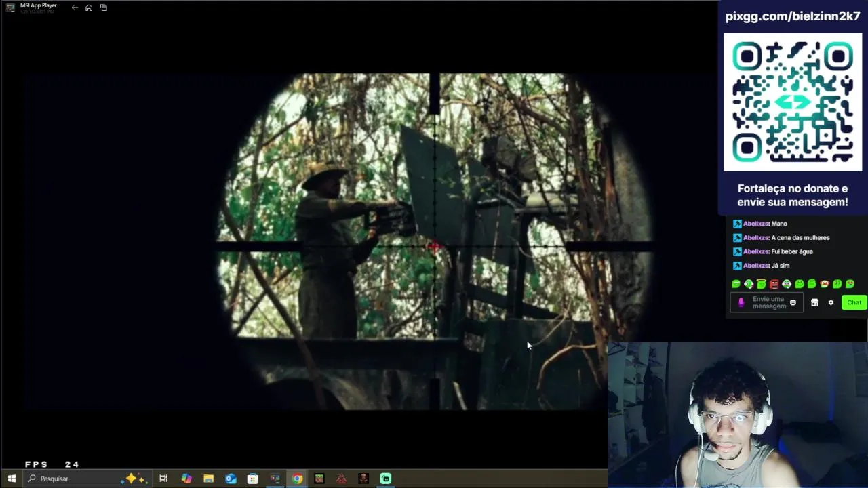The height and width of the screenshot is (488, 868).
Task: Select the last emote with colorful glasses
Action: (x=850, y=284)
